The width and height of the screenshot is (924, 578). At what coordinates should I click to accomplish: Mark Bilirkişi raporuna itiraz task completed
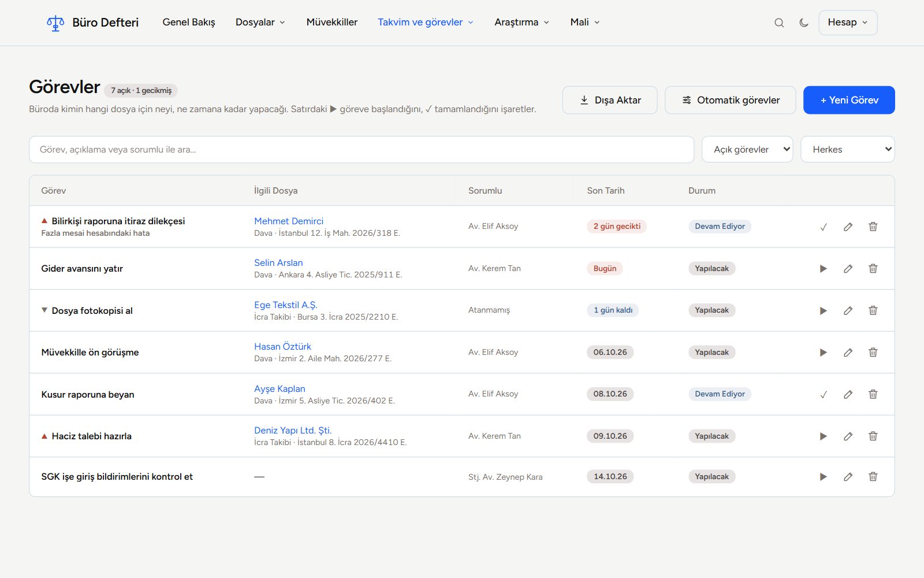824,227
